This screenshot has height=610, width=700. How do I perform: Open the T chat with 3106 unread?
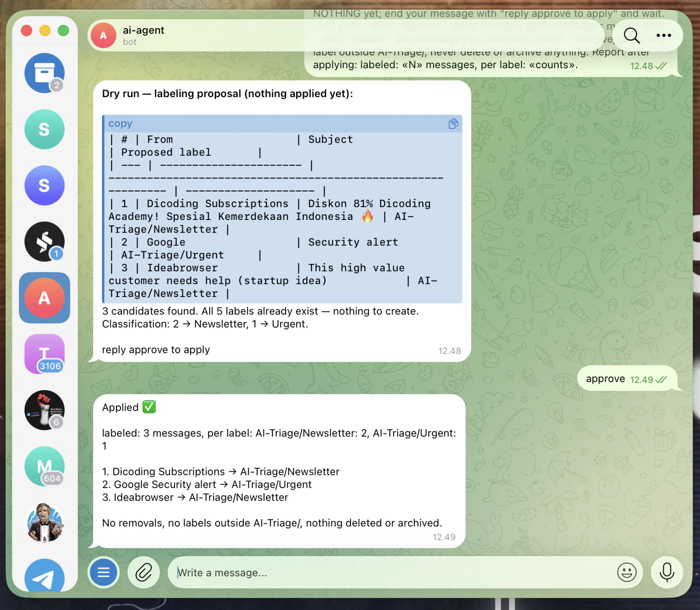(x=45, y=354)
